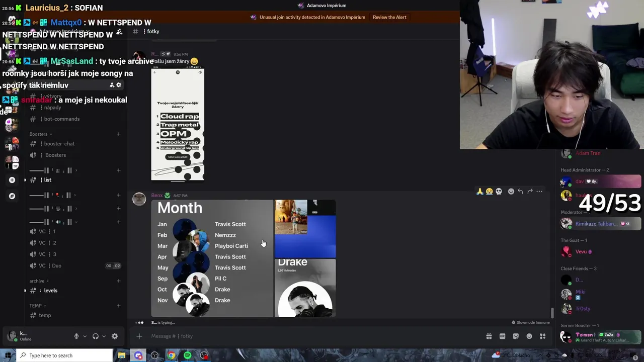Open the Month artists image
The image size is (644, 362).
[x=212, y=258]
